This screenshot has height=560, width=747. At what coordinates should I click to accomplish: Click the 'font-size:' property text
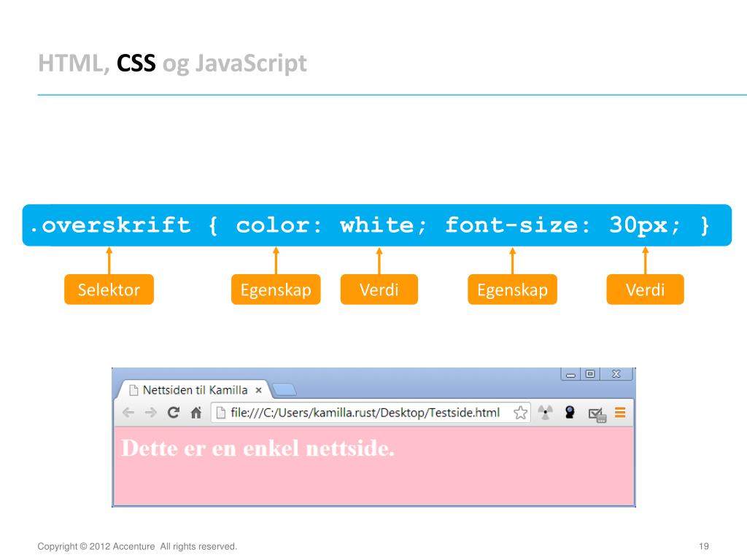(x=518, y=225)
